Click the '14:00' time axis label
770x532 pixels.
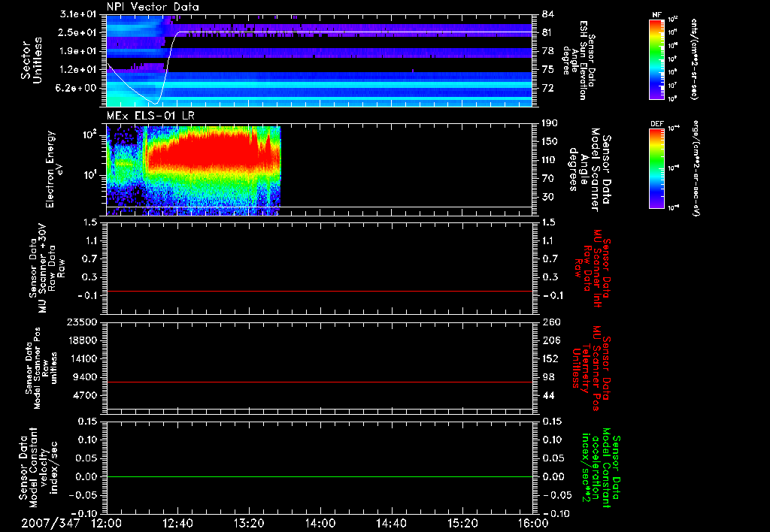click(320, 523)
